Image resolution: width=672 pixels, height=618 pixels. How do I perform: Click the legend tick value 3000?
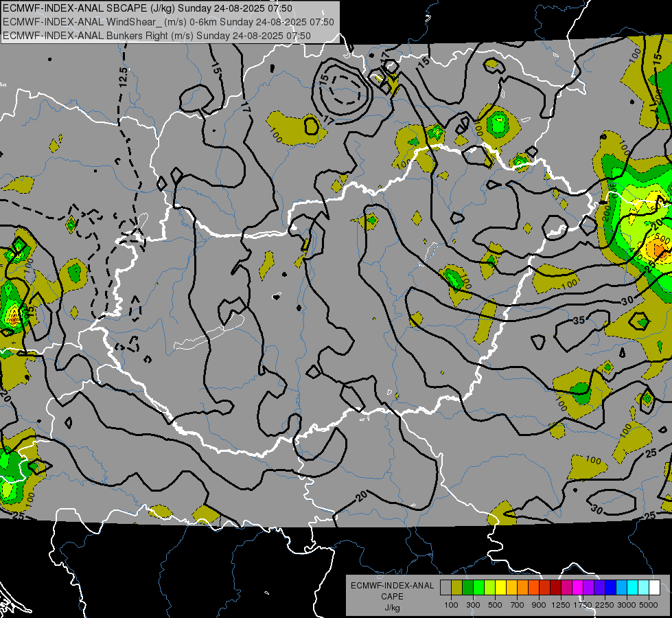627,605
